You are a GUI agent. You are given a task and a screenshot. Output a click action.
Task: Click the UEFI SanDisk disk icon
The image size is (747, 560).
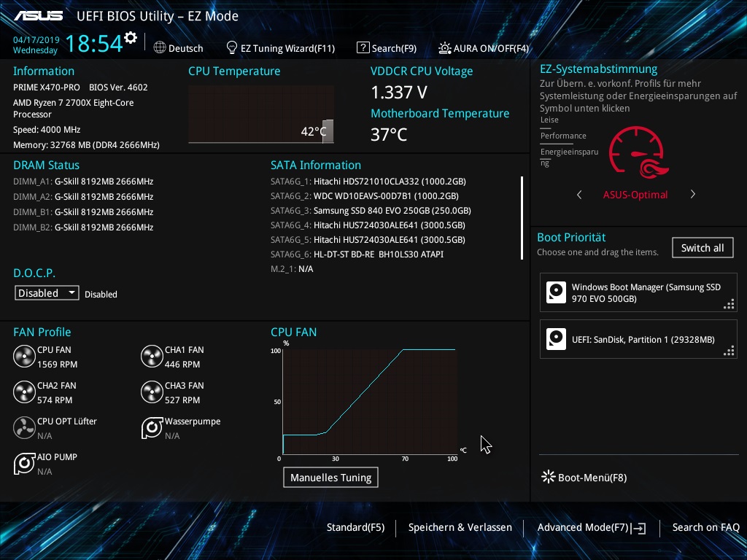556,339
